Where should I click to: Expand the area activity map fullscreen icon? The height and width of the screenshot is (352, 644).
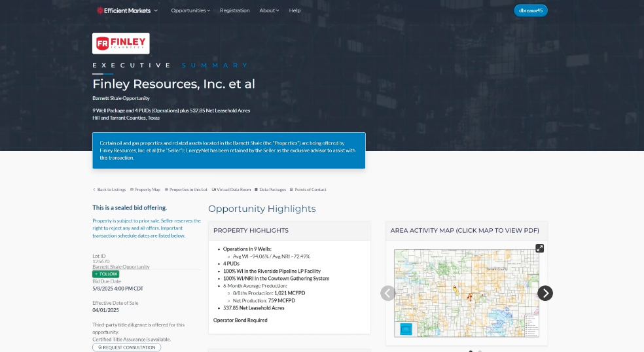click(540, 249)
